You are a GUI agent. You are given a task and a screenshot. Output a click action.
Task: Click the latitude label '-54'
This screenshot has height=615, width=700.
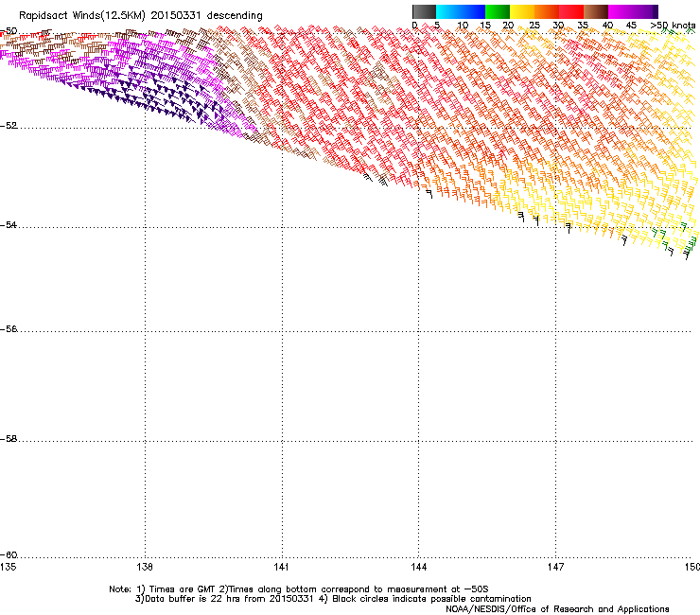click(x=9, y=224)
